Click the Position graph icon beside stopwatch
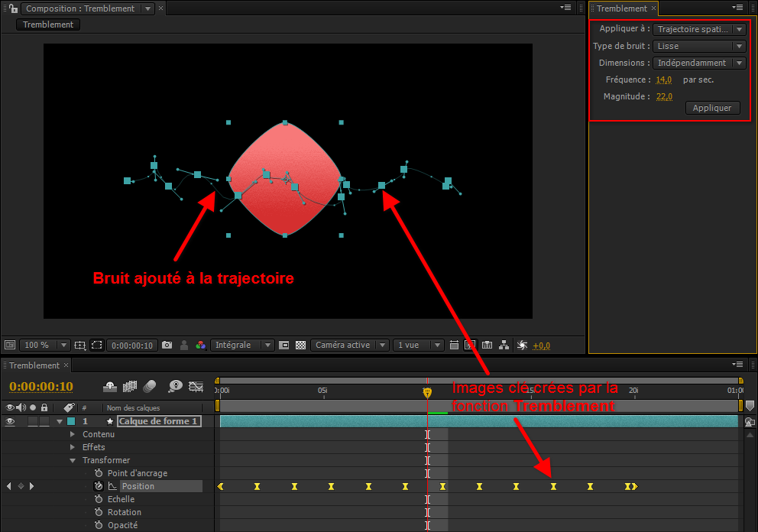 tap(112, 486)
